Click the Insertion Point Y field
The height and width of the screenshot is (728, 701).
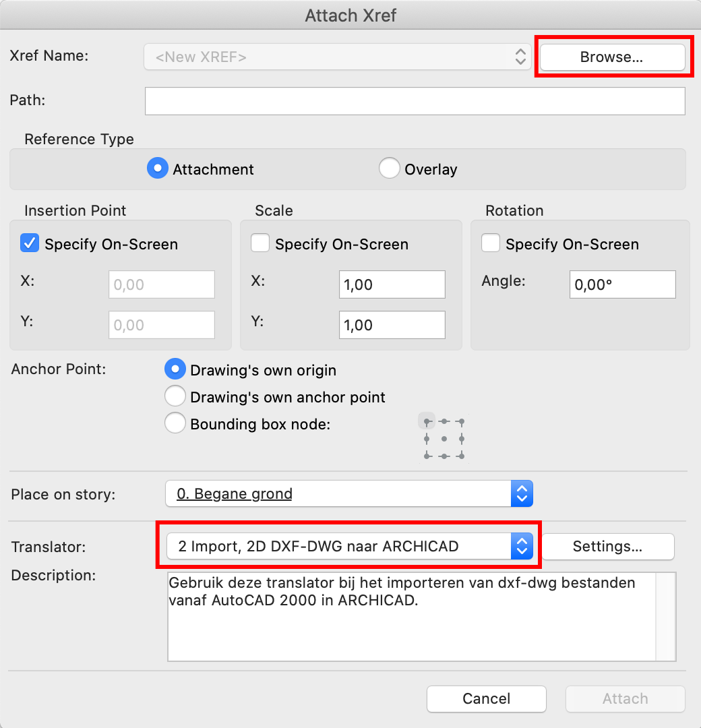click(x=162, y=325)
